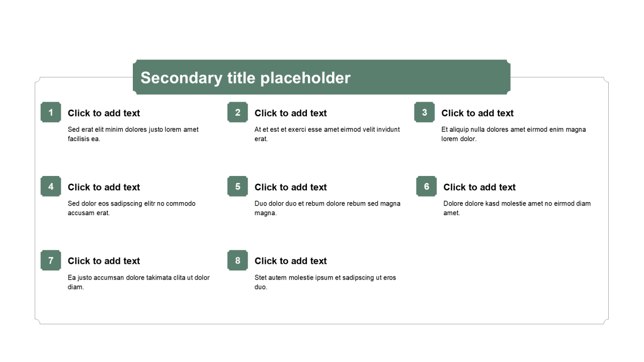Viewport: 644px width, 362px height.
Task: Click the 'Sed erat elit minim' paragraph
Action: [x=133, y=134]
